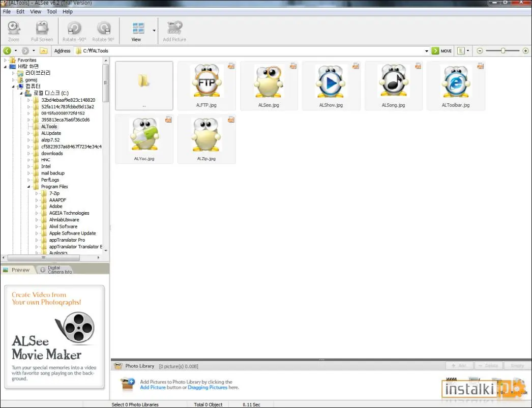Image resolution: width=532 pixels, height=408 pixels.
Task: Click the Dragging Pictures link
Action: coord(208,387)
